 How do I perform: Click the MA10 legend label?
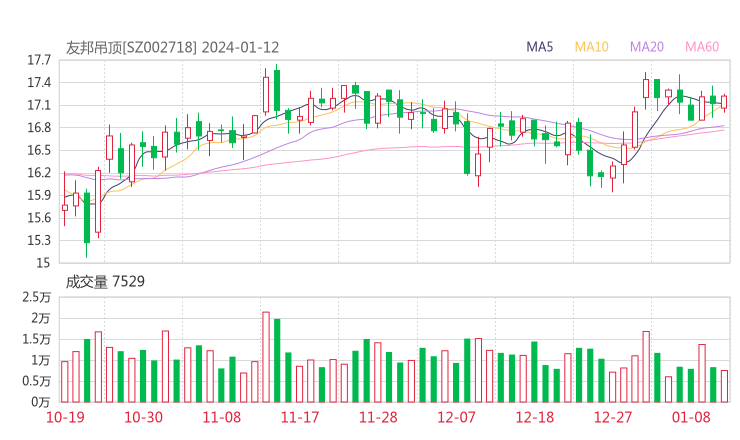[x=591, y=47]
